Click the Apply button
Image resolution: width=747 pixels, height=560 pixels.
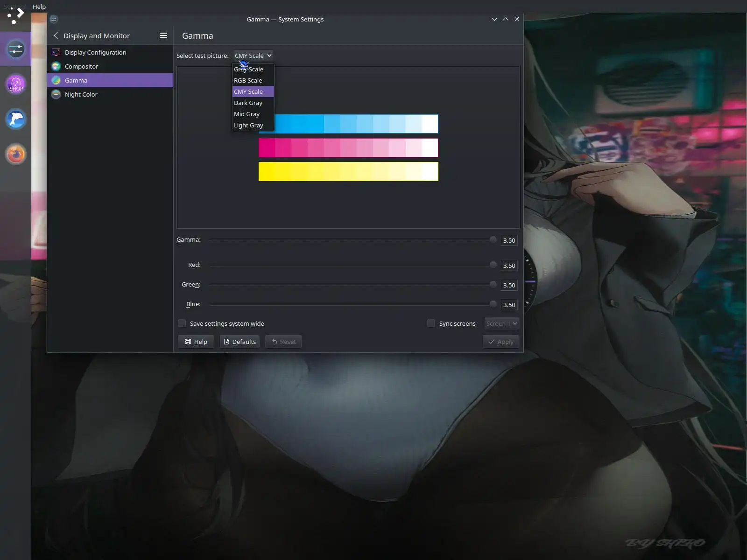(501, 342)
